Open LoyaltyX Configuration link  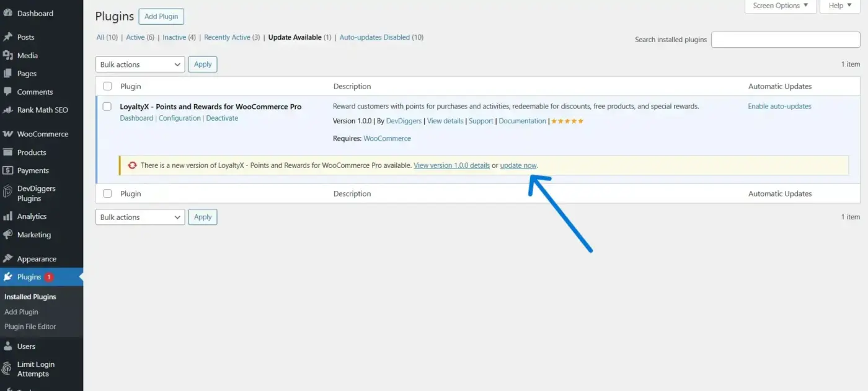point(180,118)
